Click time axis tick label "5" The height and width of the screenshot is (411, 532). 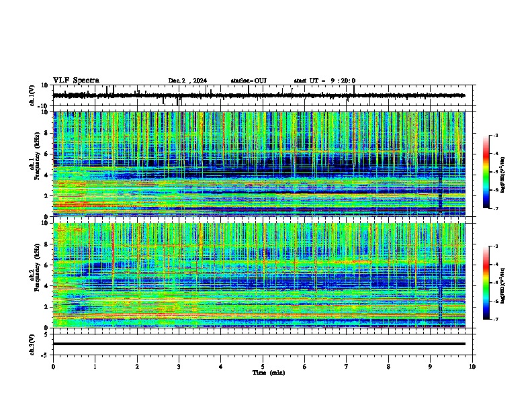click(263, 367)
